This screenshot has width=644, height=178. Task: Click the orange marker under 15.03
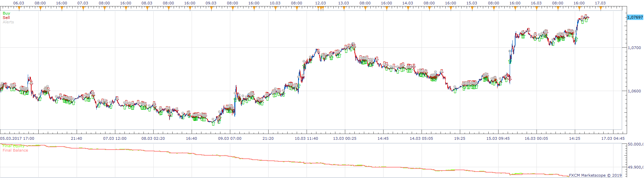tap(472, 8)
